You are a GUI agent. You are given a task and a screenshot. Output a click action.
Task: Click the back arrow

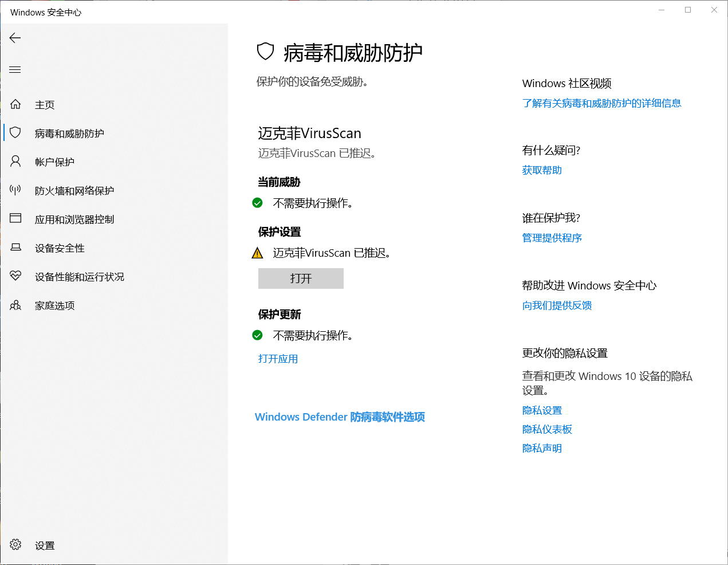[14, 38]
